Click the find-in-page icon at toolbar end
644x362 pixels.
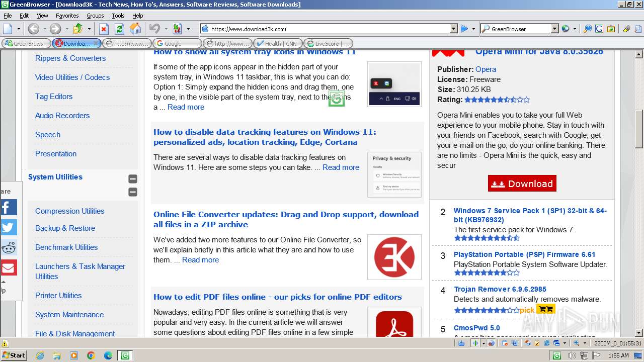coord(637,29)
